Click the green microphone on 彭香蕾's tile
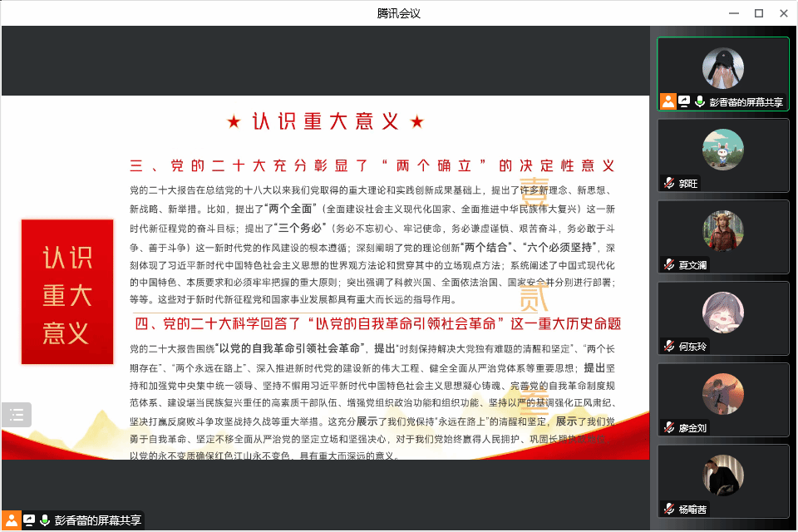798x532 pixels. (x=700, y=101)
